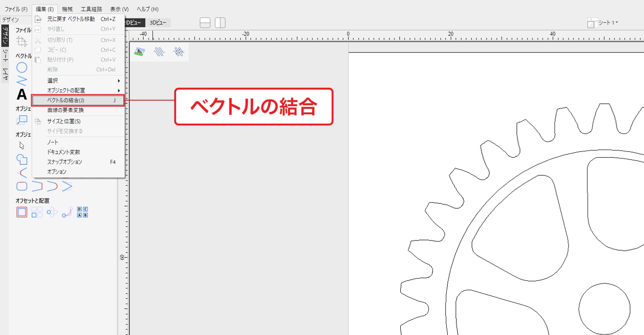Click the single wavy toolpath icon
Screen dimensions: 644x335
click(x=159, y=52)
